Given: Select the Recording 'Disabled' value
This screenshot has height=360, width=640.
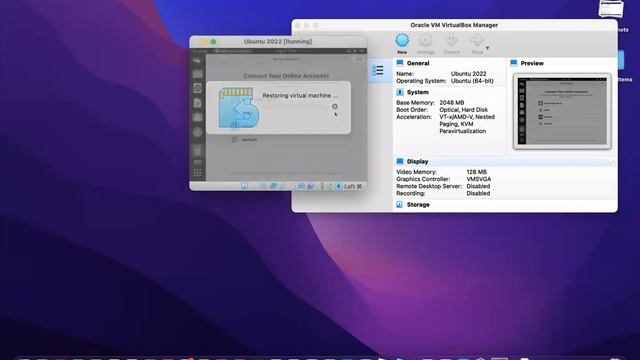Looking at the screenshot, I should (478, 193).
